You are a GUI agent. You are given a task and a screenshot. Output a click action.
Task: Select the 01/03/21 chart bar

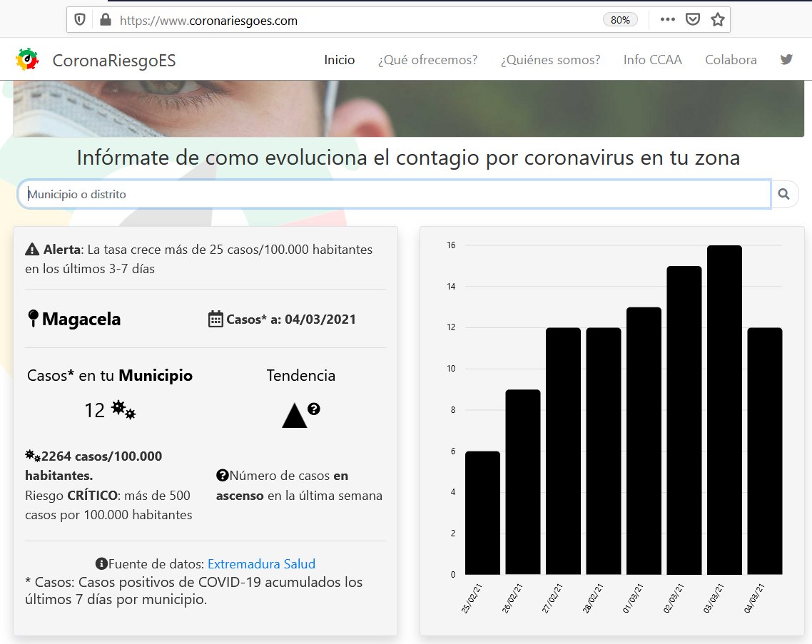[x=644, y=441]
